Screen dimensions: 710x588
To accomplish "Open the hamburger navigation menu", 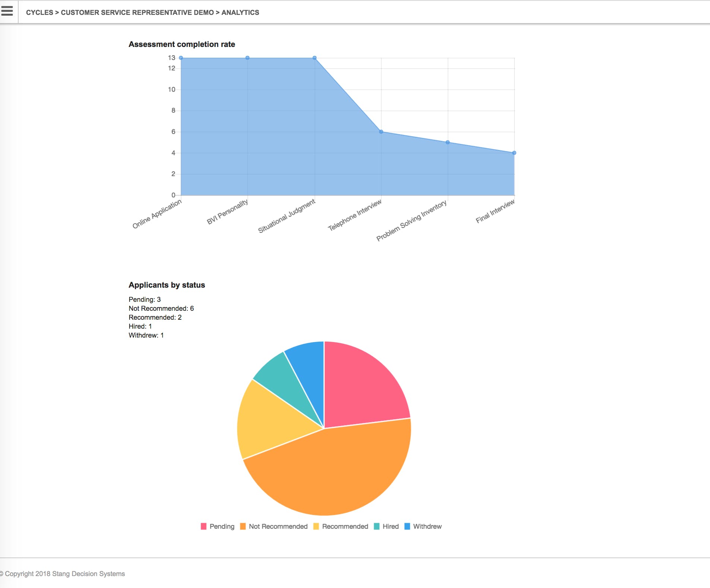I will pos(7,11).
